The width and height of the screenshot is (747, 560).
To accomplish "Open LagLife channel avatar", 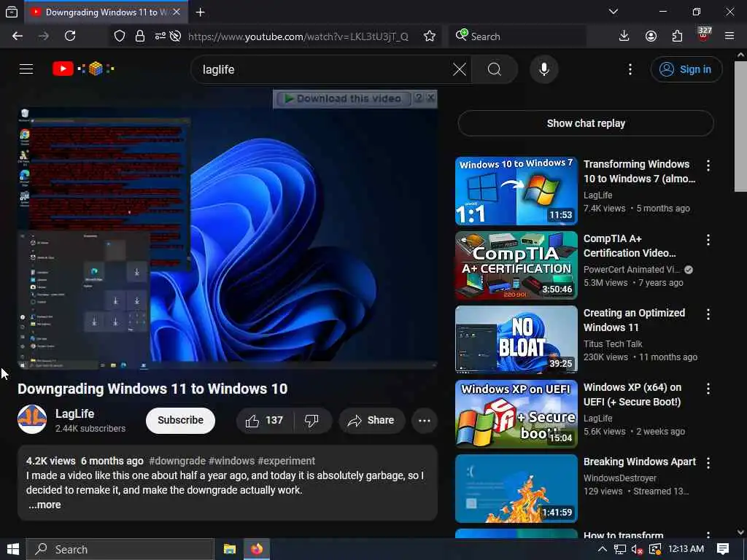I will (x=32, y=419).
